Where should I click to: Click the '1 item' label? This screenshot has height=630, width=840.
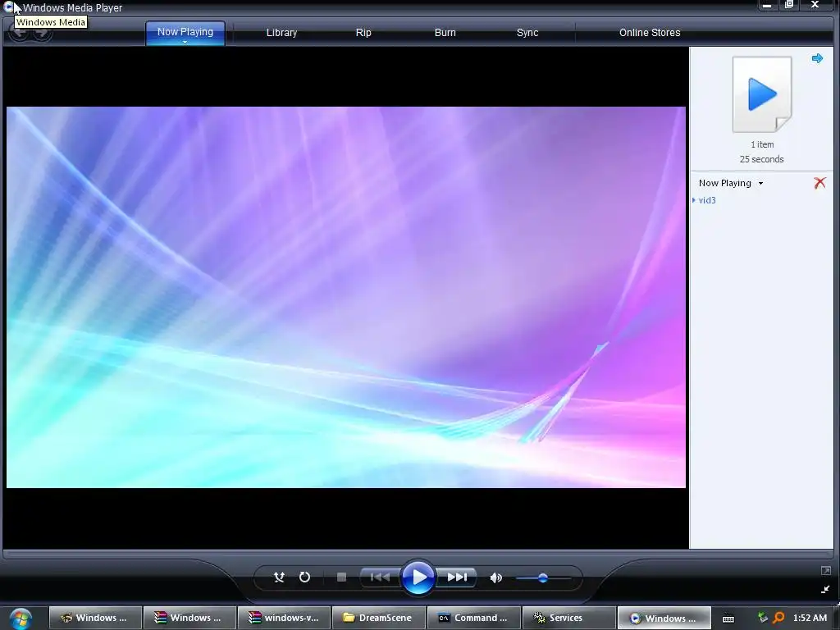pos(762,144)
